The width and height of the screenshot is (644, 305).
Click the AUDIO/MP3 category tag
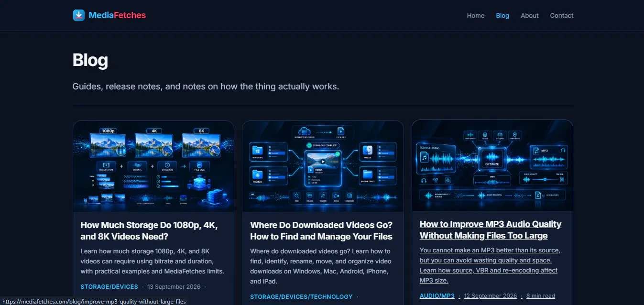pos(437,296)
